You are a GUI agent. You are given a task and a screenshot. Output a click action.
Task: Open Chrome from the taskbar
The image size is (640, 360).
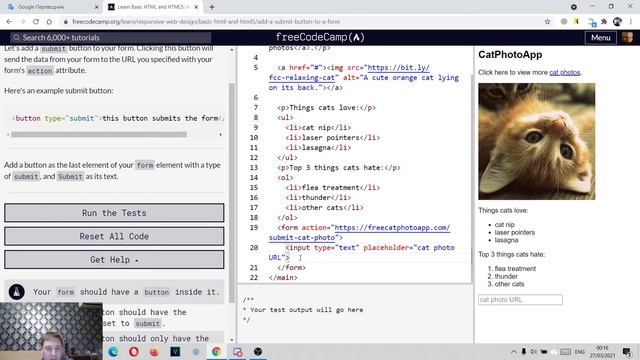[216, 351]
